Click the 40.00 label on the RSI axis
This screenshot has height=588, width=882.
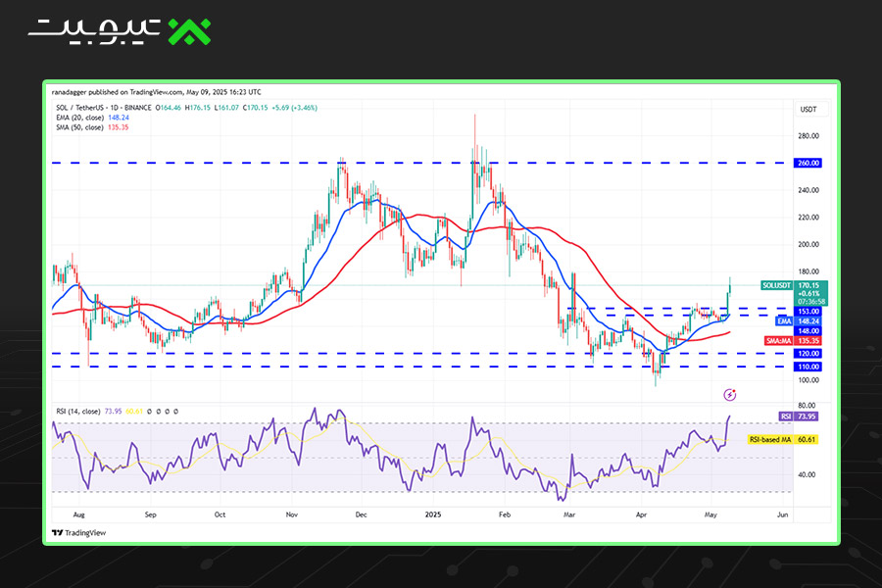tap(807, 475)
